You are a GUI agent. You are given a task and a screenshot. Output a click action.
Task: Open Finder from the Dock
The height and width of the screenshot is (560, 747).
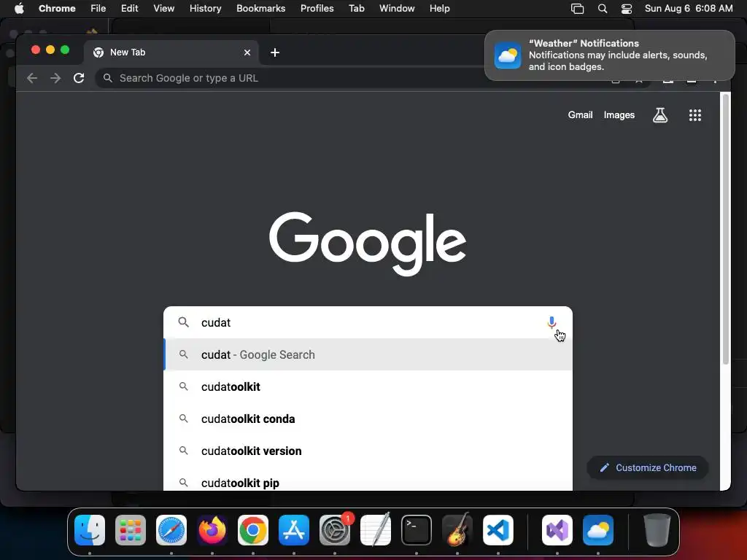(90, 530)
